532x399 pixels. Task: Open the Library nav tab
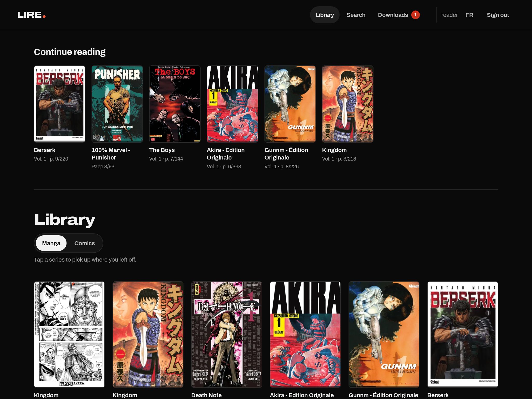[325, 15]
